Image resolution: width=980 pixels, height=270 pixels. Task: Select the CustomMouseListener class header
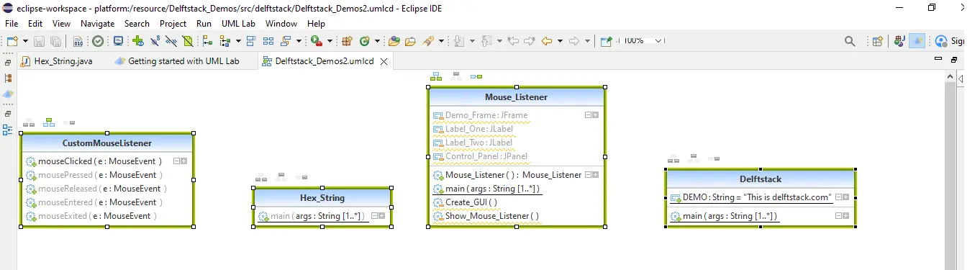[x=107, y=143]
